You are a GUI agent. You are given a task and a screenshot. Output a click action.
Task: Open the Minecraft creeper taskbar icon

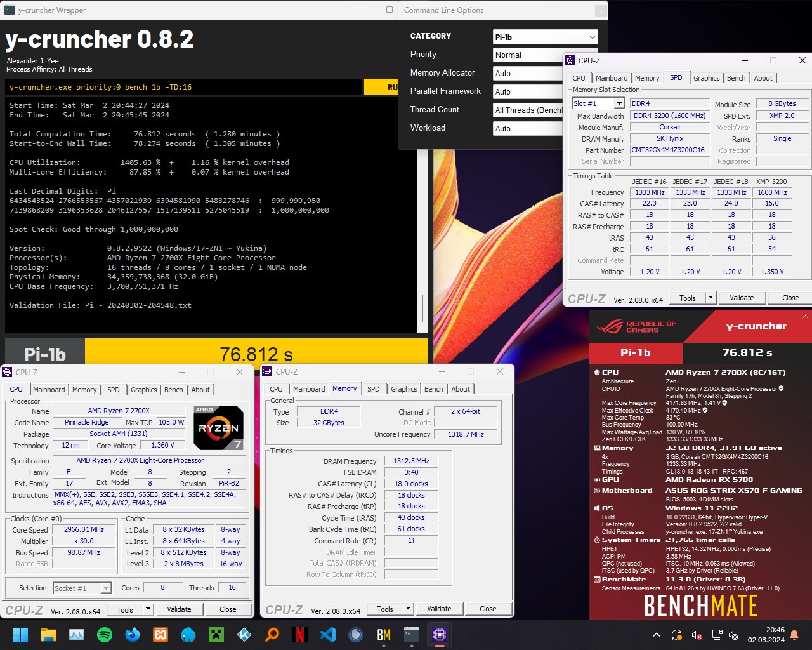(x=216, y=634)
